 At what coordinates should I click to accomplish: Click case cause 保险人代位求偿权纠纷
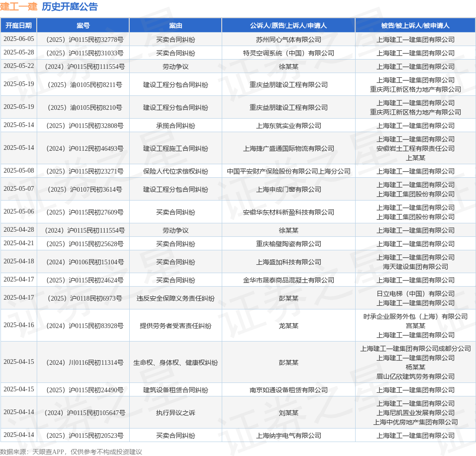click(175, 171)
